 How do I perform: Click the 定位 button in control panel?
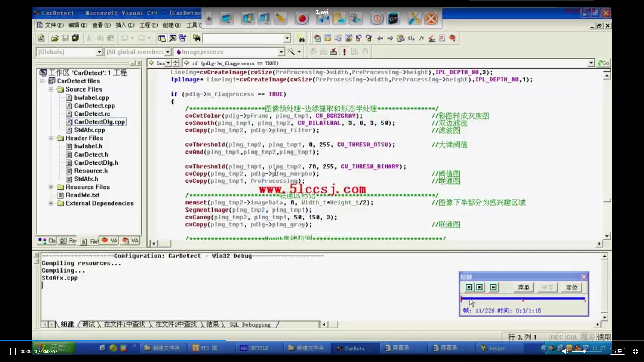572,287
